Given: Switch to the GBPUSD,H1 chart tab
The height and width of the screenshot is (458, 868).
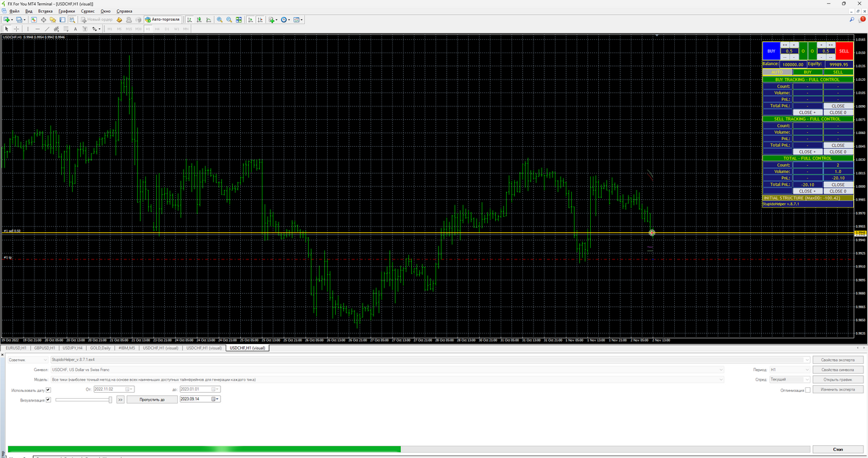Looking at the screenshot, I should click(x=44, y=348).
